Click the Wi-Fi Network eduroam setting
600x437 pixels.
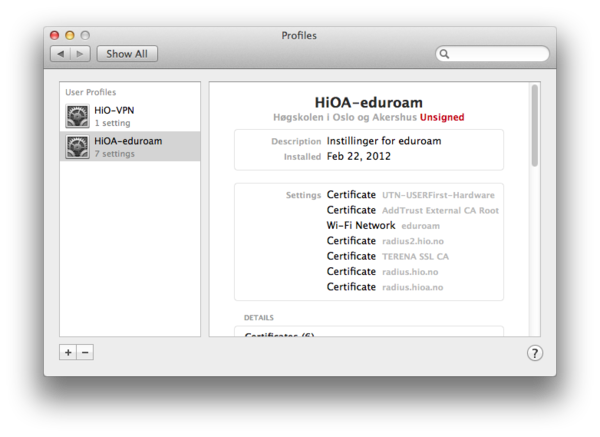383,226
